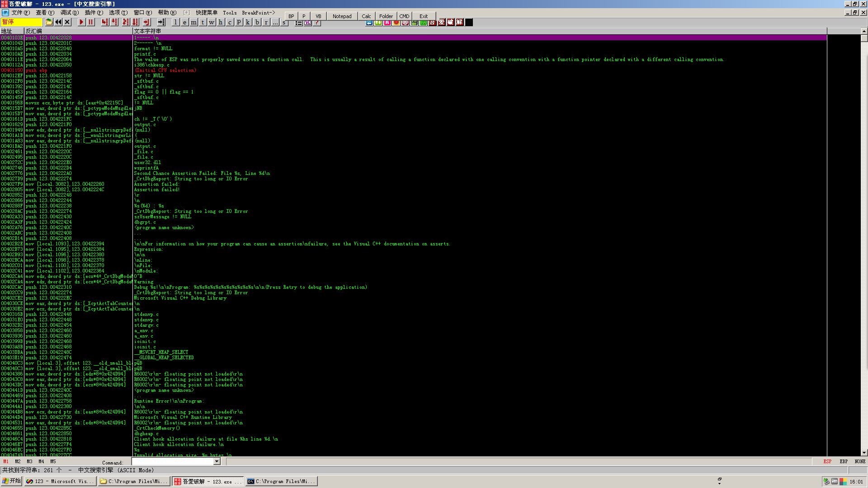868x488 pixels.
Task: Select the EBP register toggle
Action: pos(844,462)
